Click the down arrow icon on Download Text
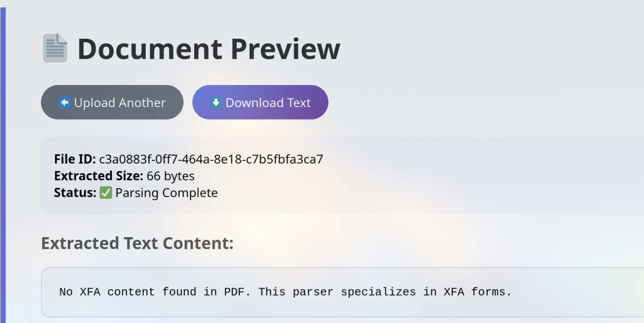This screenshot has width=644, height=323. tap(216, 103)
